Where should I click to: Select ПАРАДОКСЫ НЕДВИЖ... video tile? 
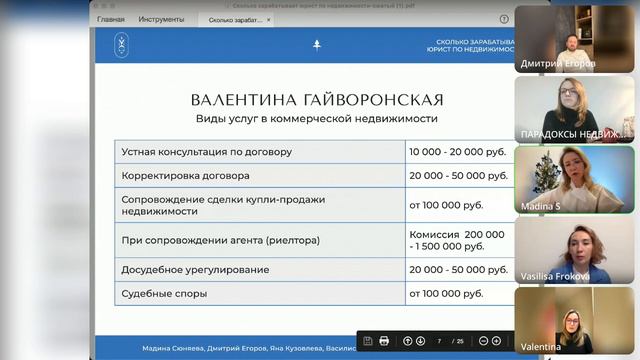(574, 110)
